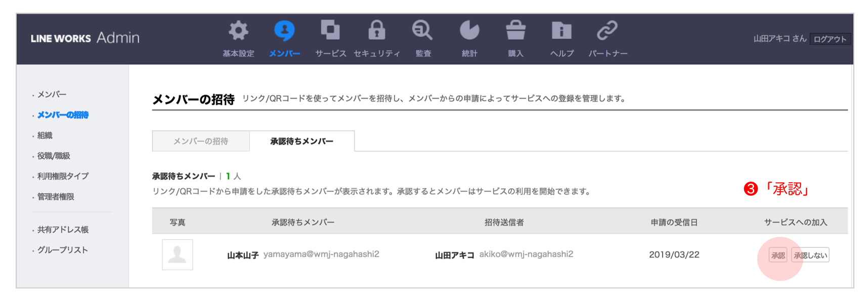Screen dimensions: 868x300
Task: Open 共有アドレス帳 in the sidebar
Action: tap(63, 230)
